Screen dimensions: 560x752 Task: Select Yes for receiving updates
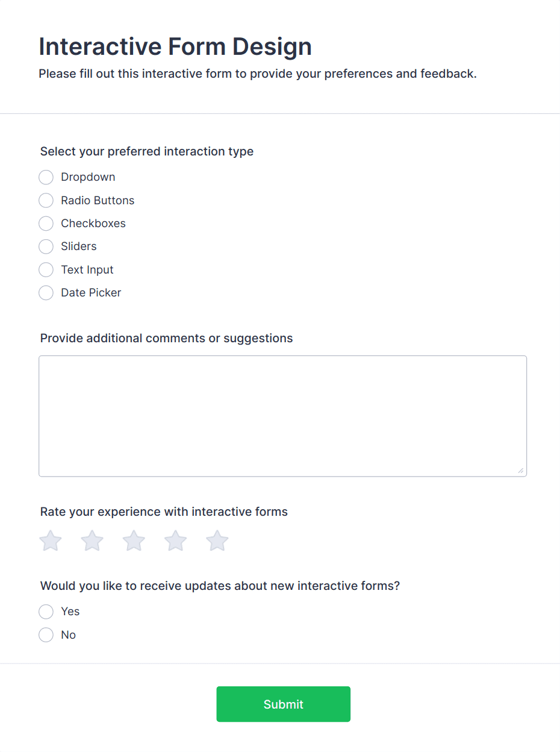(46, 612)
